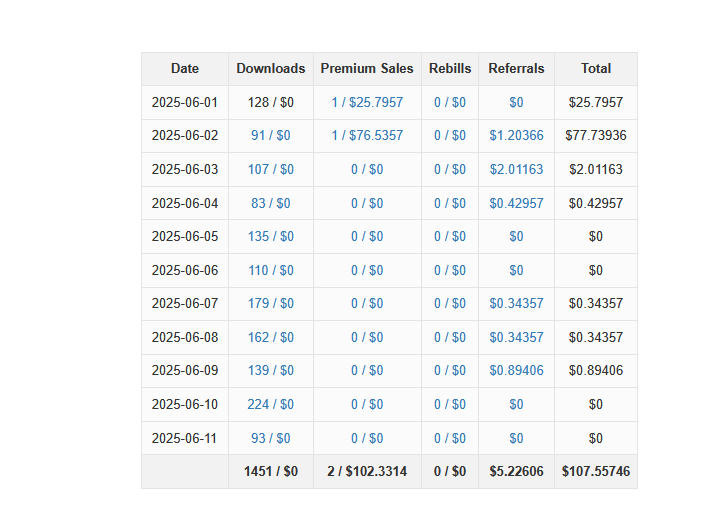Open the 91 / $0 downloads link
The width and height of the screenshot is (725, 524).
(x=270, y=136)
